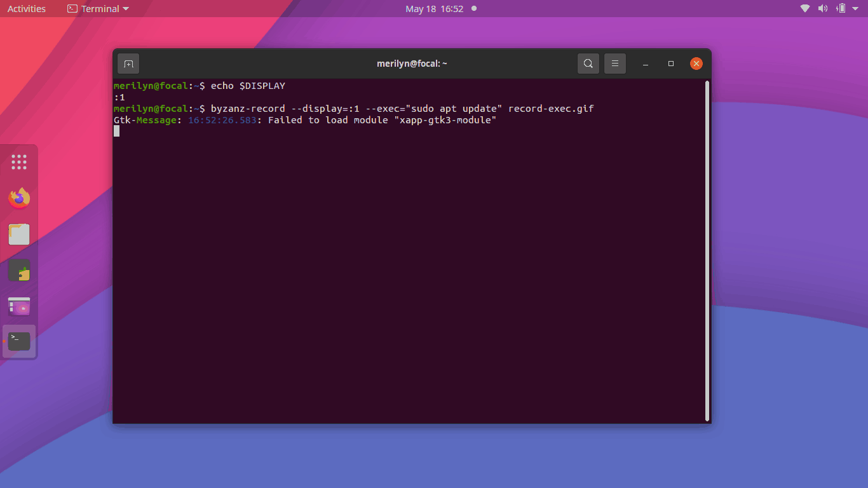Image resolution: width=868 pixels, height=488 pixels.
Task: Mute audio via the speaker indicator
Action: [823, 8]
